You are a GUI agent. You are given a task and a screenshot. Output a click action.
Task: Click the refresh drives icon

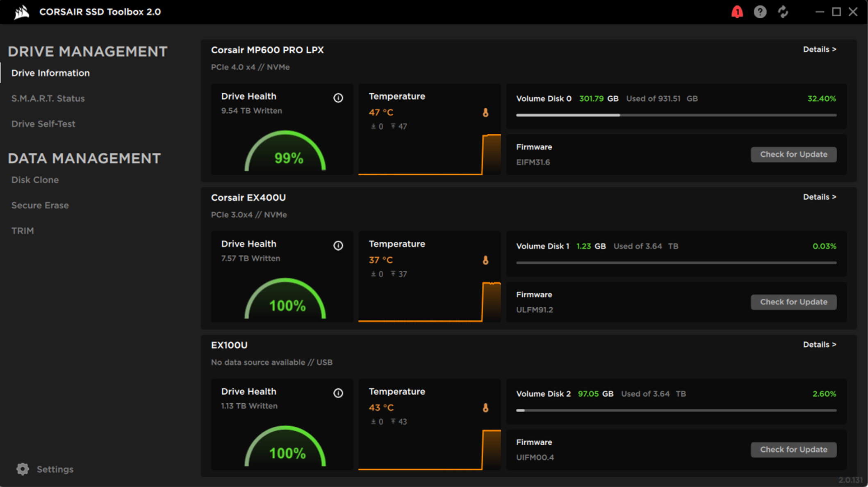tap(783, 12)
